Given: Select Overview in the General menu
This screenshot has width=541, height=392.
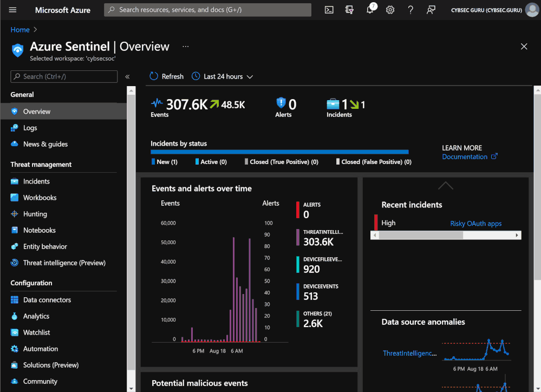Looking at the screenshot, I should tap(63, 112).
